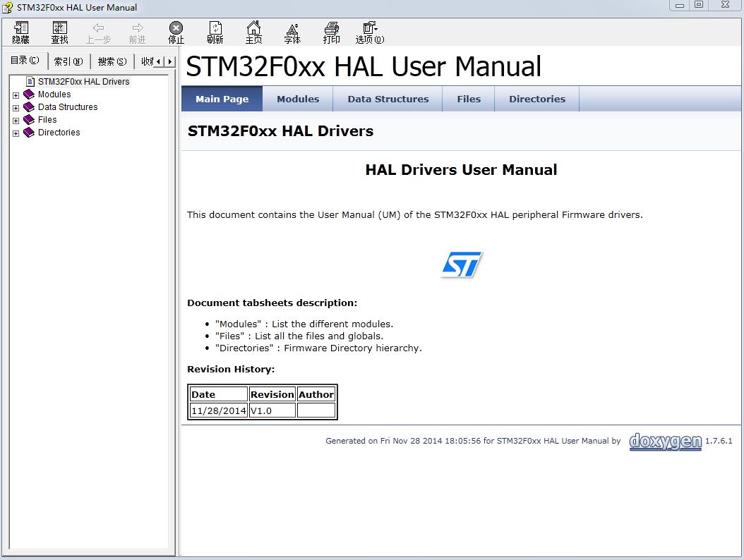The height and width of the screenshot is (560, 744).
Task: Click the 11/28/2014 date cell
Action: (x=219, y=410)
